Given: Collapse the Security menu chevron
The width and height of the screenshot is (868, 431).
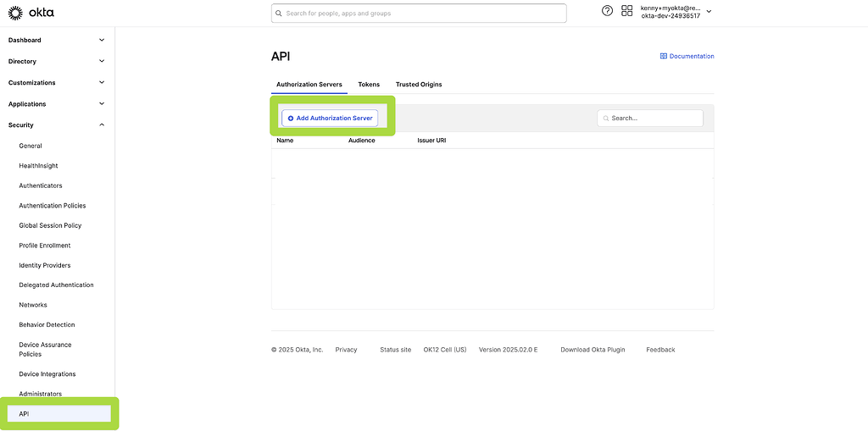Looking at the screenshot, I should (x=102, y=125).
